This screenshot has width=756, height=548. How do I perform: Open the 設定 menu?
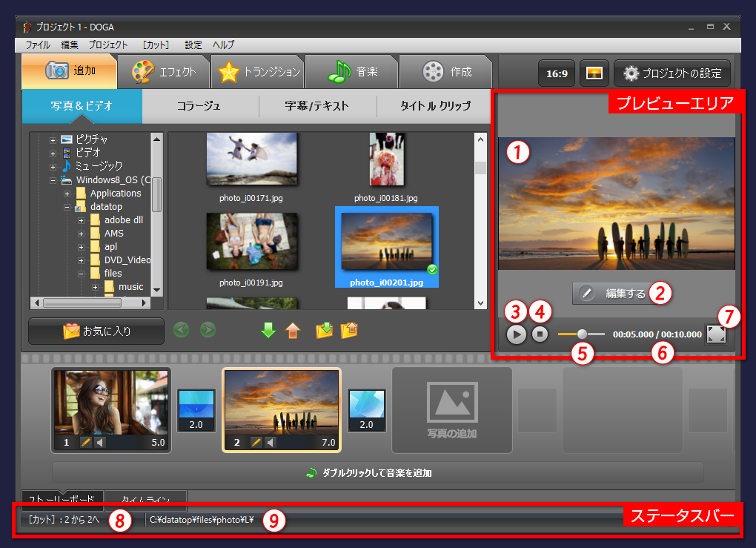coord(193,44)
